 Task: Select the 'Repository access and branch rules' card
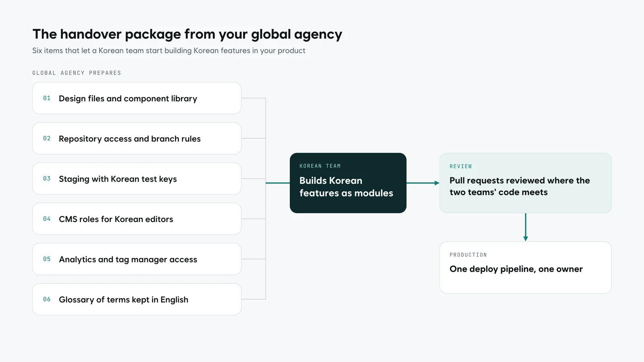pos(137,138)
